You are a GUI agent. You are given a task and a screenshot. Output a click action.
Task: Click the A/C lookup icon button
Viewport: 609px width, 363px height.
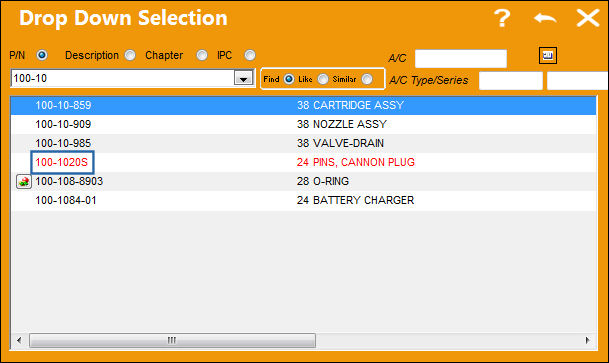548,56
